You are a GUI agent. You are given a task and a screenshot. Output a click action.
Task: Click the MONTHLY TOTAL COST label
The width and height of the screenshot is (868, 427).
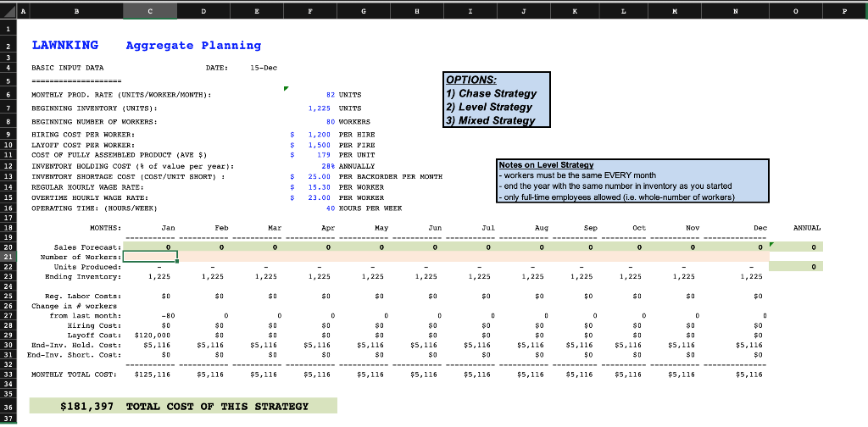[75, 374]
